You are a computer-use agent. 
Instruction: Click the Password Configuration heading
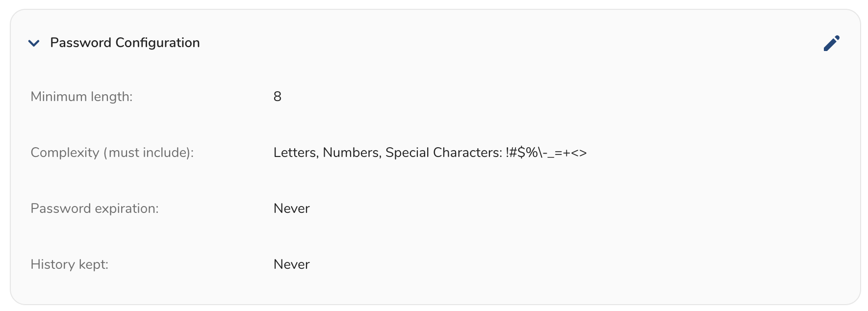125,43
